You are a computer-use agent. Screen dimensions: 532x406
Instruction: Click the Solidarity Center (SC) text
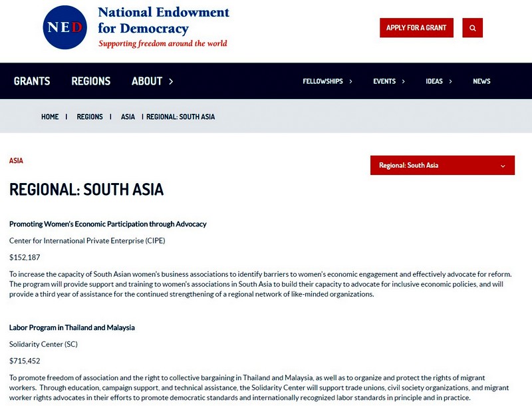click(43, 344)
